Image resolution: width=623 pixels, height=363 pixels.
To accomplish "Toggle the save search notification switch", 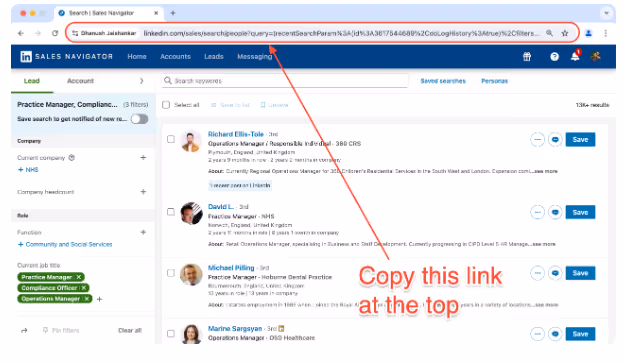I will (x=139, y=119).
